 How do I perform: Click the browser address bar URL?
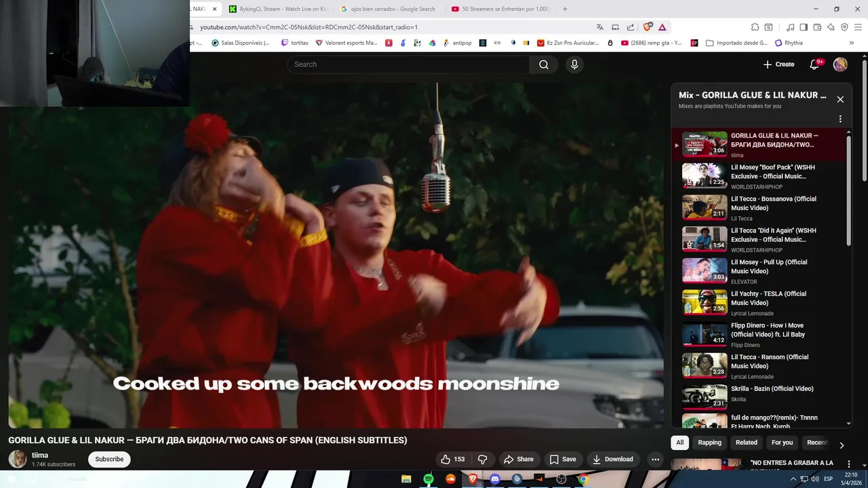click(309, 27)
